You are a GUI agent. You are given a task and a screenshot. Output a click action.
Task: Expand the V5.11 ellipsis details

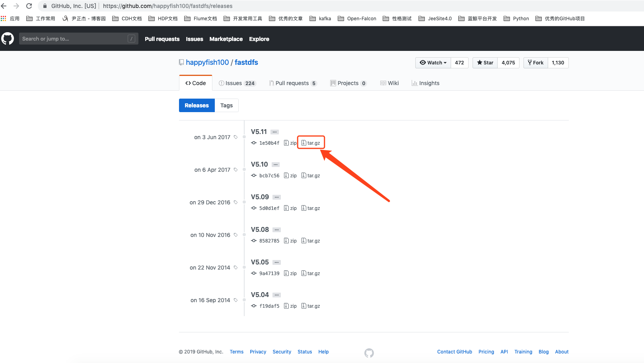point(274,132)
